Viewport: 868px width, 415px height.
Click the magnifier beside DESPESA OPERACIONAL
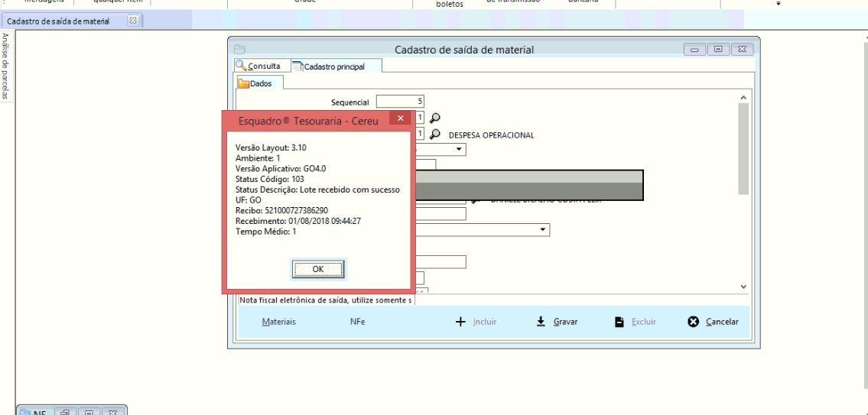coord(435,135)
